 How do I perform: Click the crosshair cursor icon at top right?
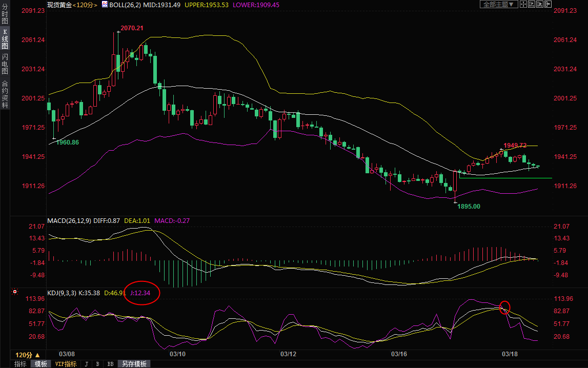(523, 4)
